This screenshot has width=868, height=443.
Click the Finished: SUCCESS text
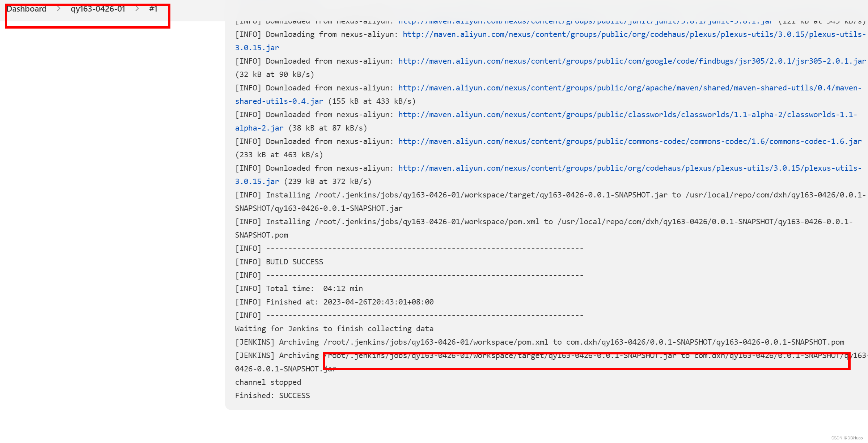click(x=272, y=396)
